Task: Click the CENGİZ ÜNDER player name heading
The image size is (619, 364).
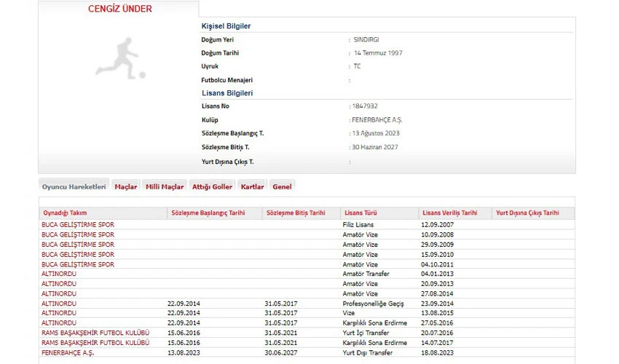Action: point(120,9)
